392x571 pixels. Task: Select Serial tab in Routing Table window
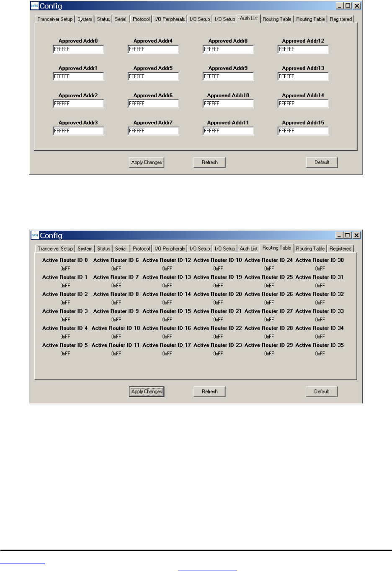(x=121, y=249)
